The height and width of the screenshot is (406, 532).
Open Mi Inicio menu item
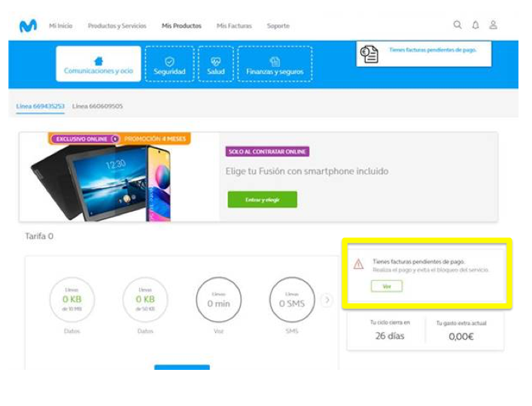(x=61, y=26)
